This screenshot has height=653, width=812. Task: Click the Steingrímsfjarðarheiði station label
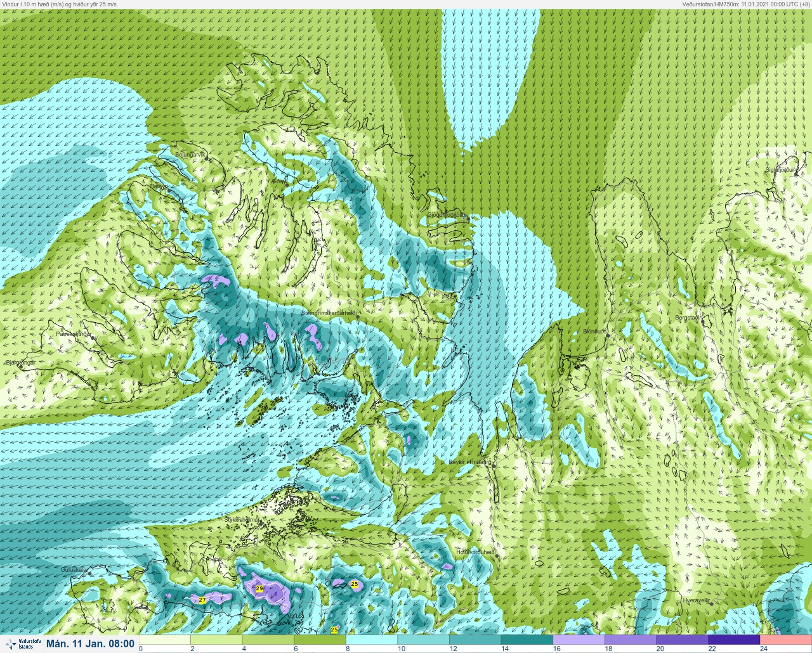(329, 313)
